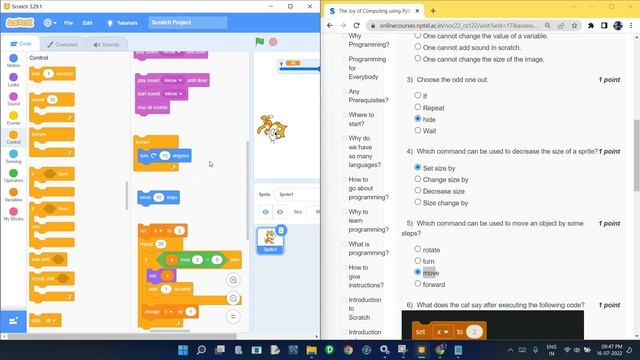
Task: Bookmark the page with the star icon
Action: [x=574, y=25]
